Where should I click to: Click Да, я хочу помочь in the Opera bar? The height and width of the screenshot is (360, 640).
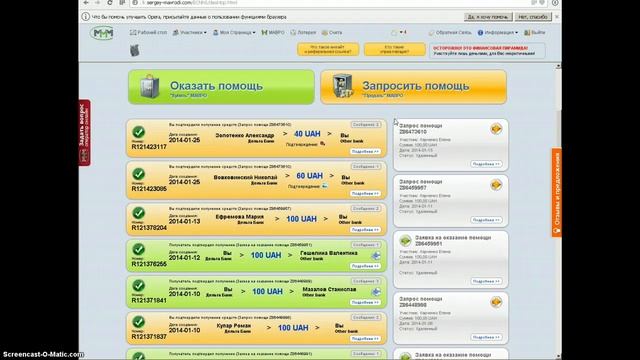tap(488, 17)
